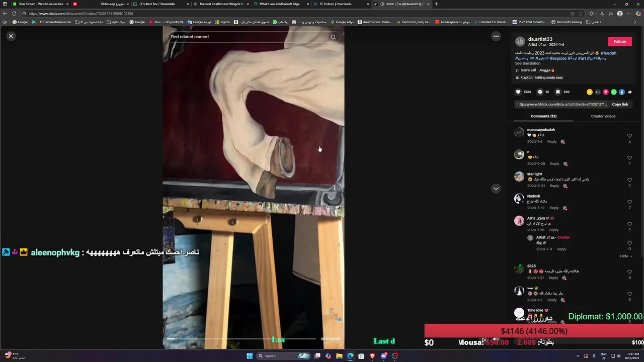Send to friends with the red arrow icon
The width and height of the screenshot is (644, 362).
pyautogui.click(x=606, y=92)
